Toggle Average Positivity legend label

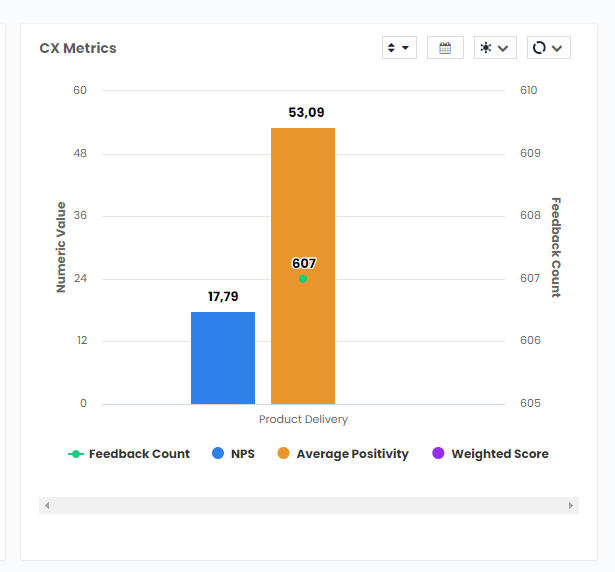click(x=352, y=454)
